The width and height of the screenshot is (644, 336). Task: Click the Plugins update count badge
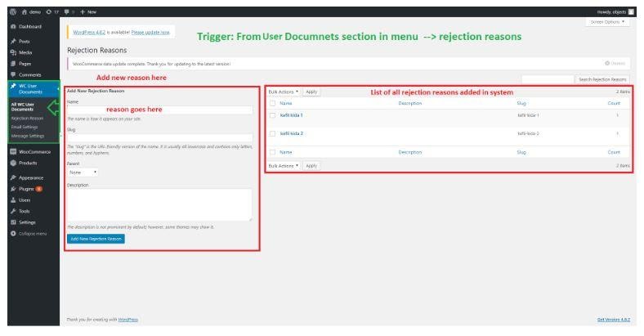[38, 189]
